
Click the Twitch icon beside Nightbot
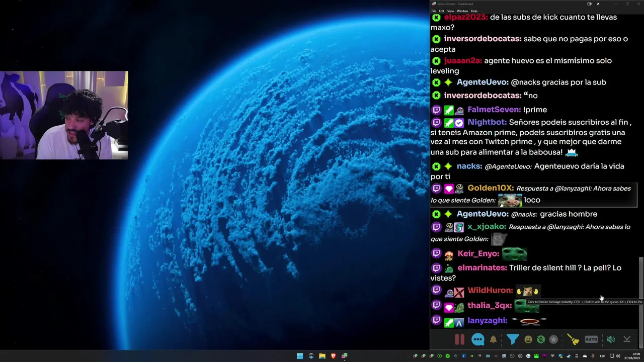tap(436, 122)
